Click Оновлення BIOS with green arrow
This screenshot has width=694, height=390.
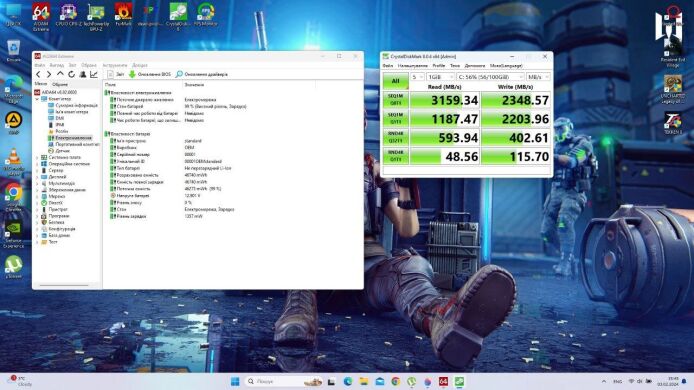[150, 74]
